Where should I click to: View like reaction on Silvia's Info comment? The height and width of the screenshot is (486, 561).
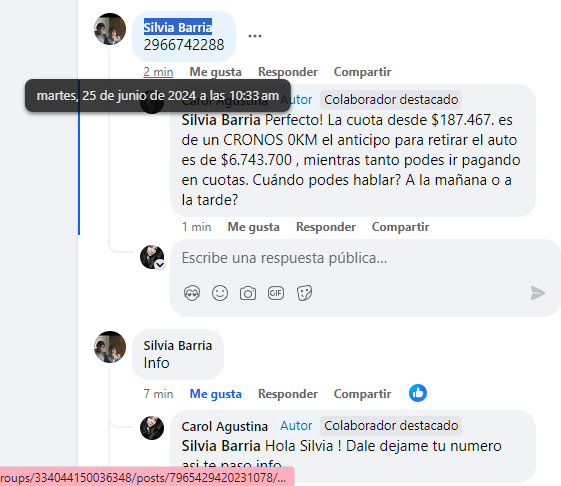418,393
